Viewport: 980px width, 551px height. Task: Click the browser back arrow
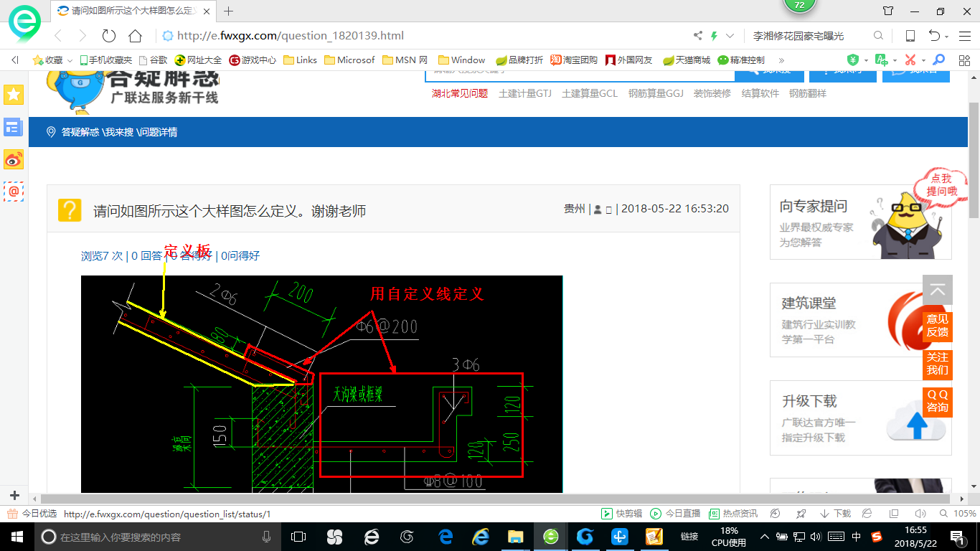click(x=58, y=36)
